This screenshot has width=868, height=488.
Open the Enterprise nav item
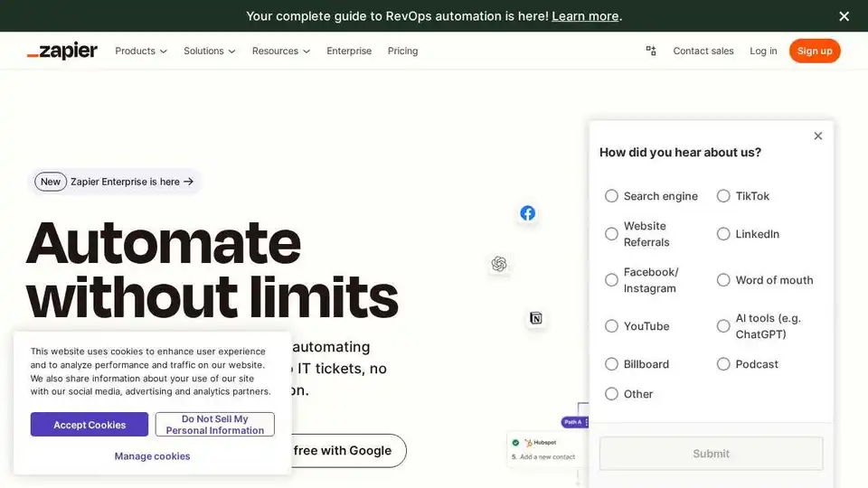coord(349,52)
